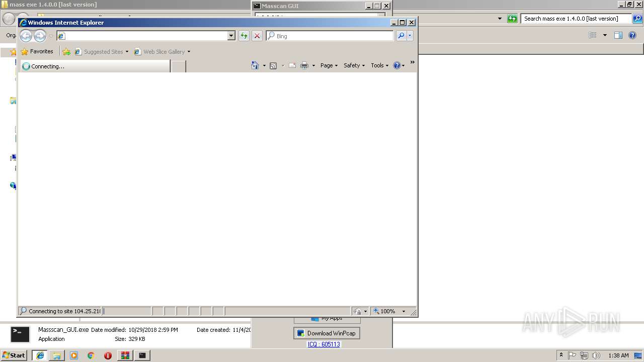
Task: Select the Connecting... tab
Action: coord(95,66)
